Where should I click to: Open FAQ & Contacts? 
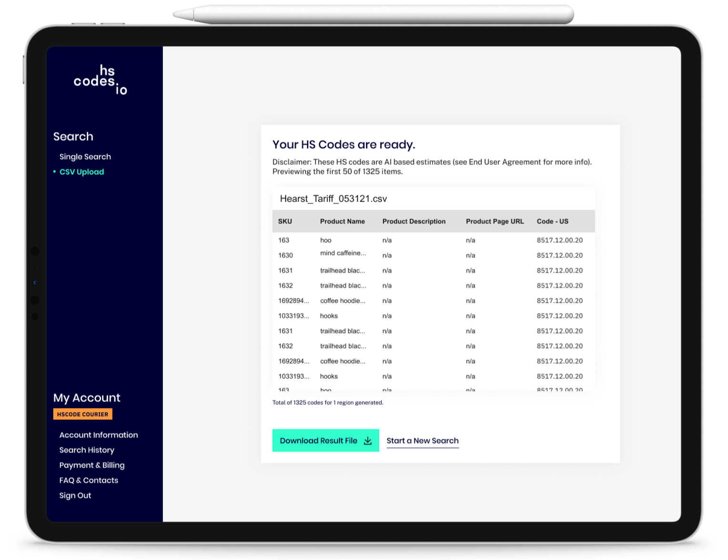tap(89, 480)
